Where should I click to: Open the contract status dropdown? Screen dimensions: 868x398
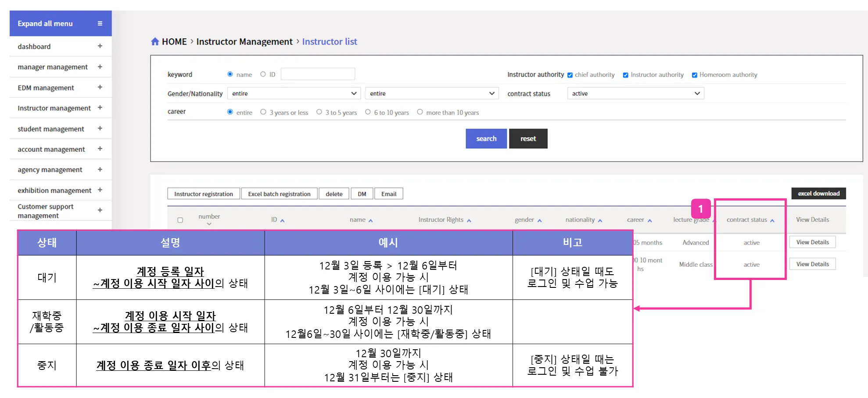(x=635, y=93)
